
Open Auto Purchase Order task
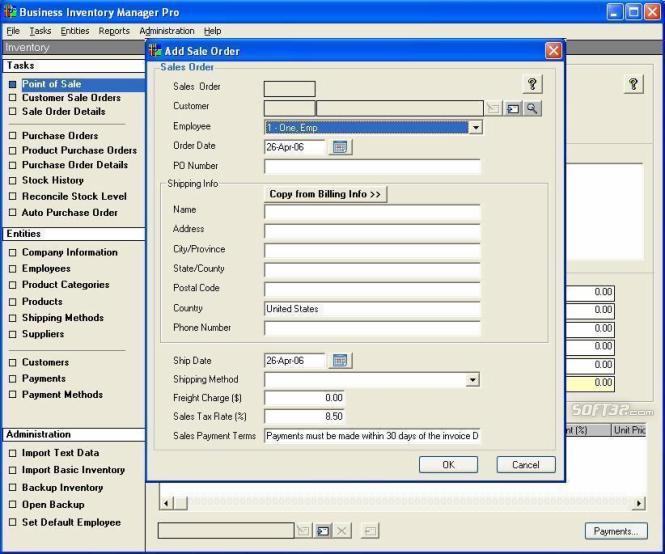click(x=70, y=213)
